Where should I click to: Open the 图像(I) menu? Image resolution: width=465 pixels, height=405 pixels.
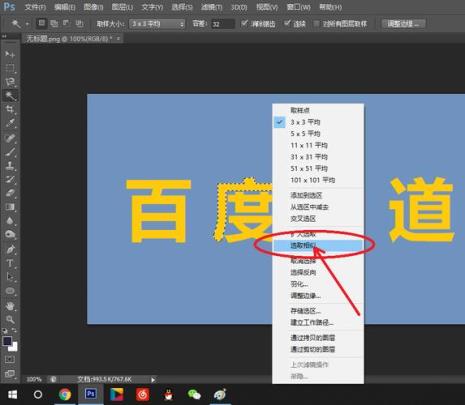[x=93, y=7]
